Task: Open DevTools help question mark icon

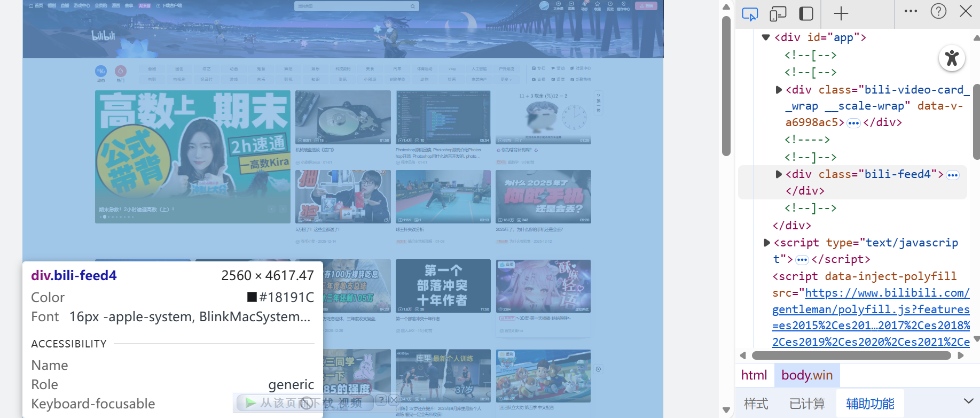Action: pos(938,11)
